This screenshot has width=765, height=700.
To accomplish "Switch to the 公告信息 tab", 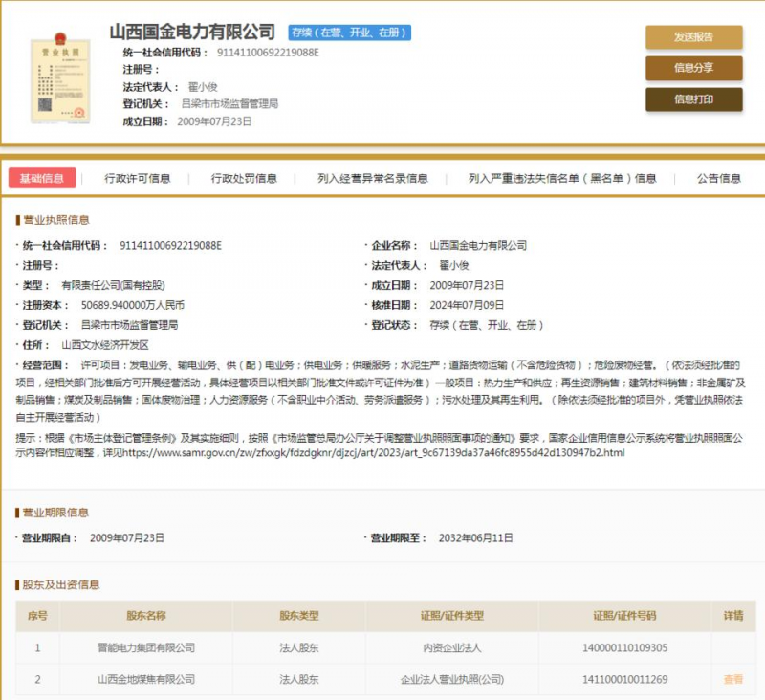I will tap(718, 178).
